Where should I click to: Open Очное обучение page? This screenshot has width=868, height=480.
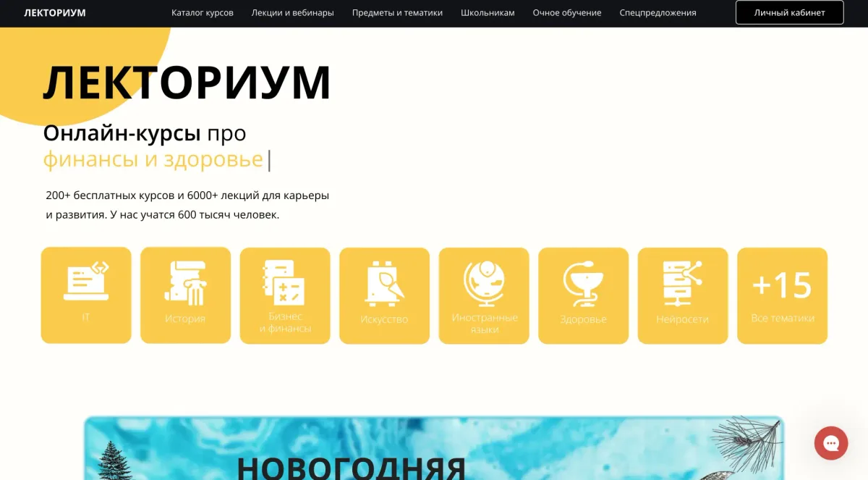567,13
